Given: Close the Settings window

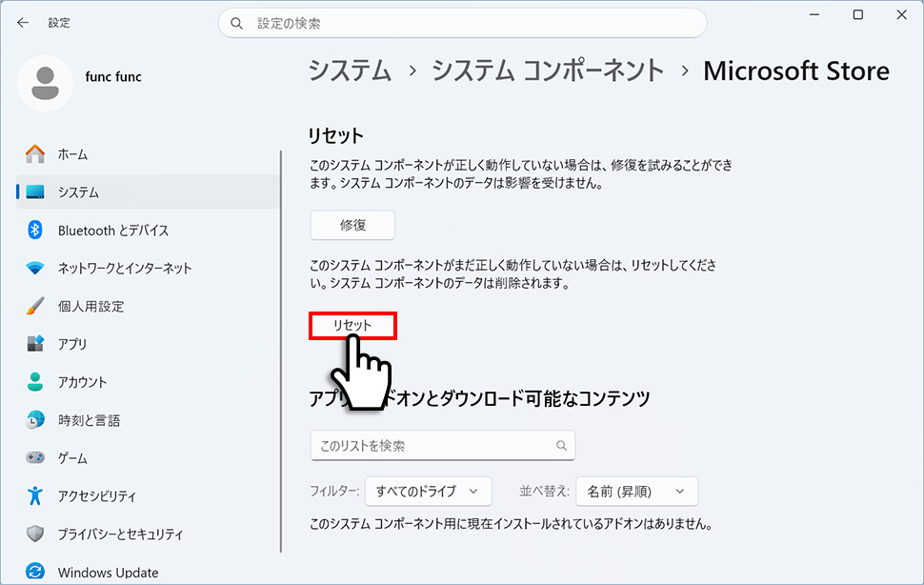Looking at the screenshot, I should [x=901, y=14].
